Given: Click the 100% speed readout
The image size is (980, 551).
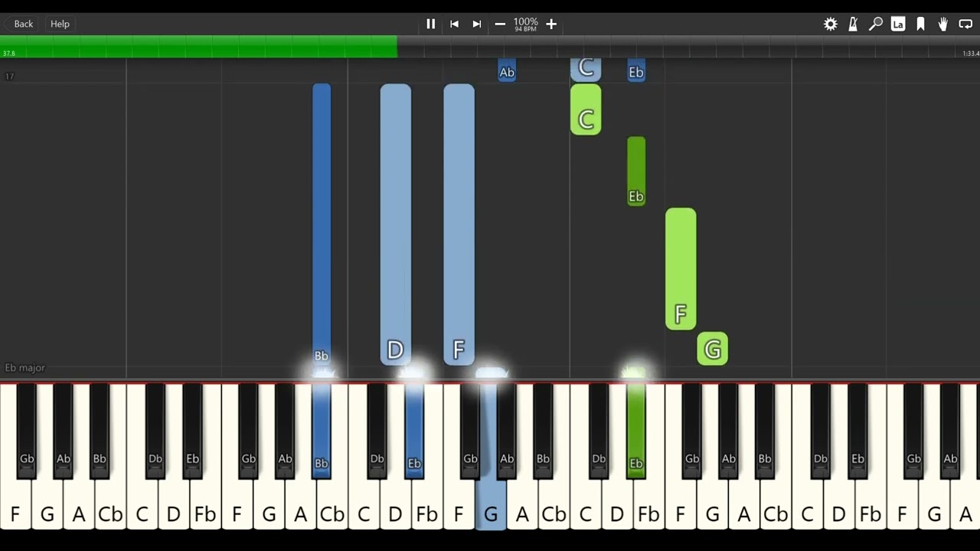Looking at the screenshot, I should pyautogui.click(x=525, y=22).
